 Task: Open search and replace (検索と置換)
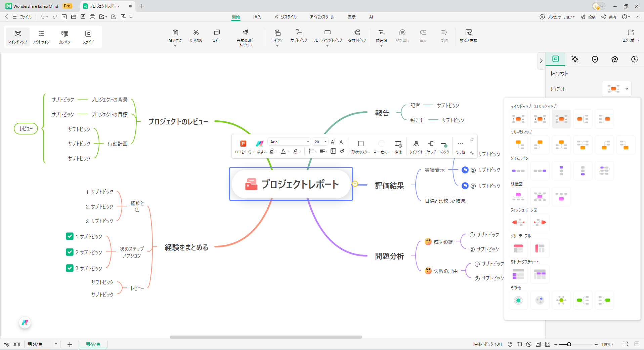click(x=468, y=33)
